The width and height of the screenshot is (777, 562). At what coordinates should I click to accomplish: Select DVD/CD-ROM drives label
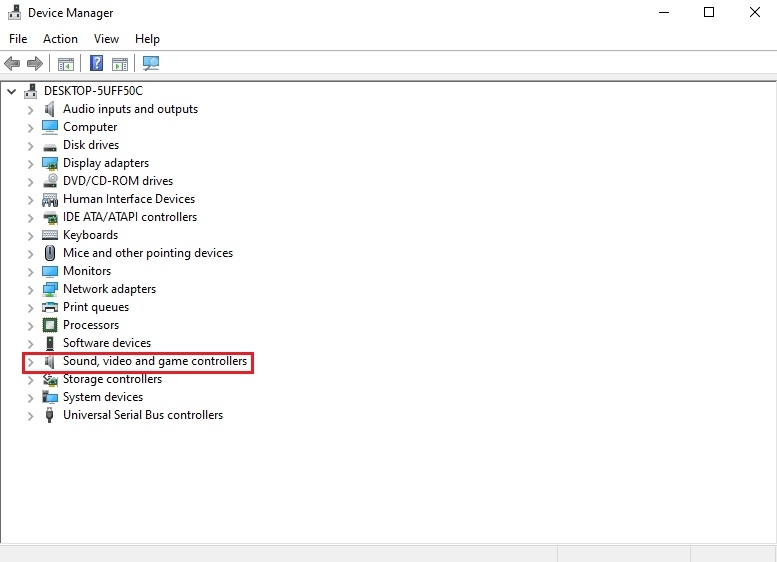118,181
